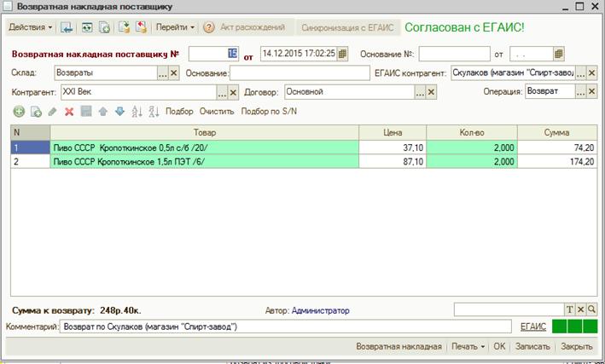Open selection dialog for Договор field
Image resolution: width=605 pixels, height=364 pixels.
click(x=420, y=92)
